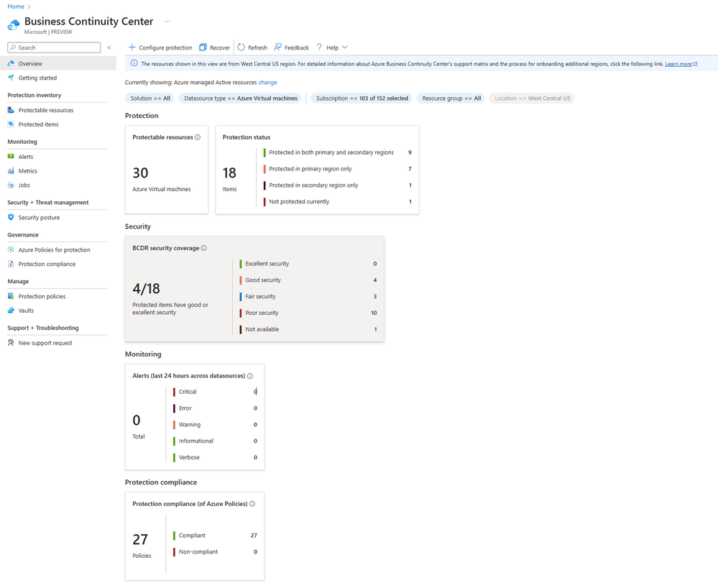Screen dimensions: 718x588
Task: Open the Solution == All filter
Action: click(x=149, y=98)
